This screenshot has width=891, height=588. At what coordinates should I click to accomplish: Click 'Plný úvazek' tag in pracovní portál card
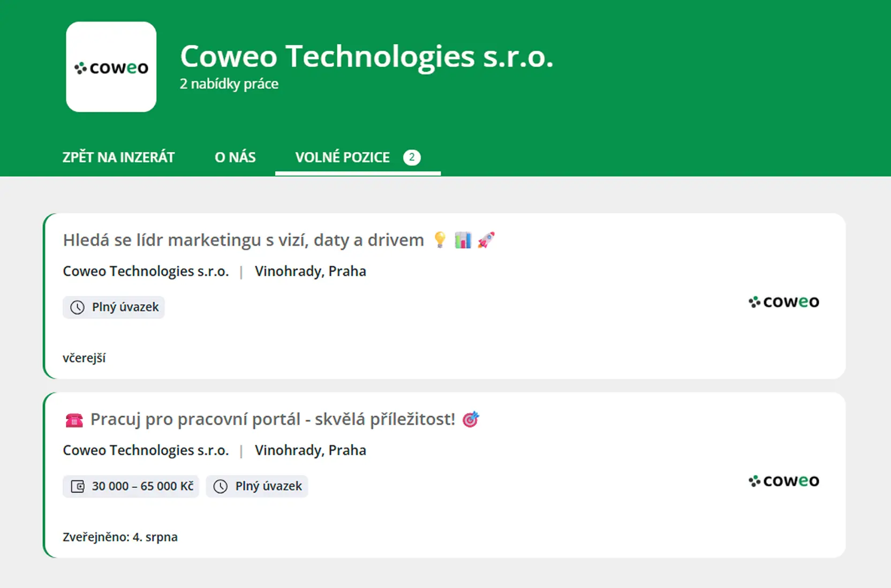click(257, 486)
